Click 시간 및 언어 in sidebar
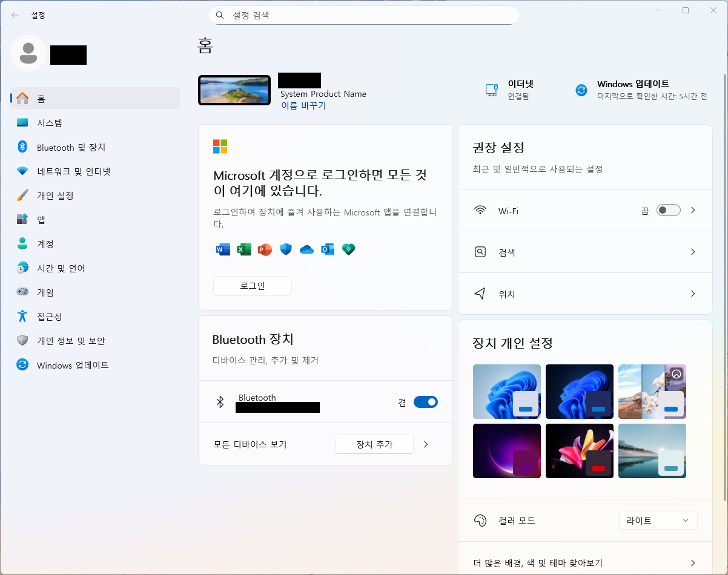 coord(95,268)
